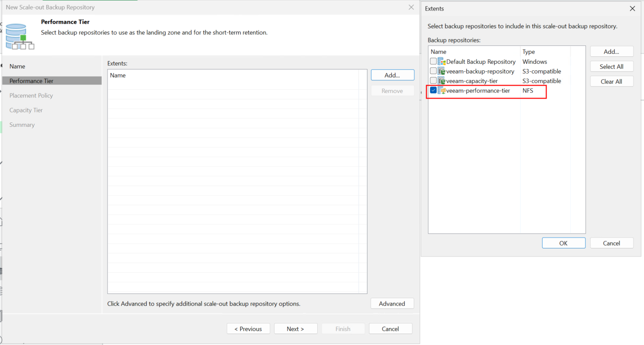Tick the veeam-backup-repository checkbox
Image resolution: width=644 pixels, height=345 pixels.
click(x=434, y=71)
